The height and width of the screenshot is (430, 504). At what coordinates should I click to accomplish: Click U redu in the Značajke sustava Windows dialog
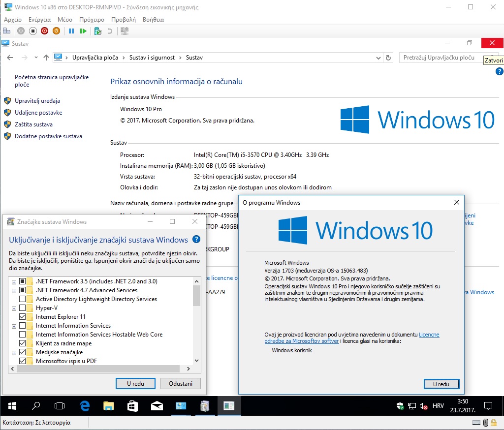[135, 383]
